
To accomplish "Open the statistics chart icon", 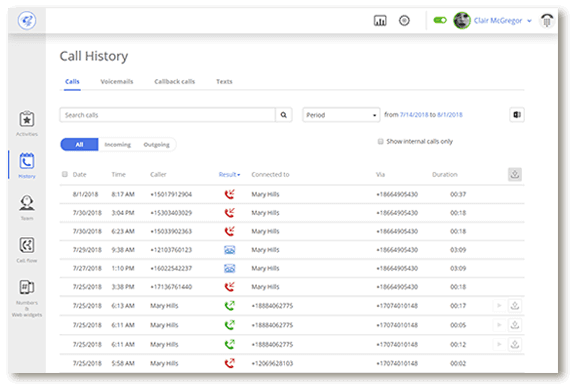I will [x=380, y=20].
